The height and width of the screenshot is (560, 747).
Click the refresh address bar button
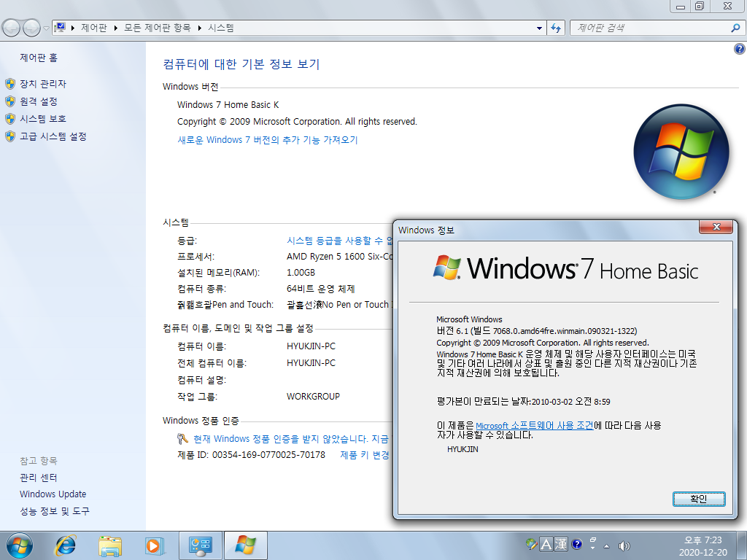click(556, 28)
